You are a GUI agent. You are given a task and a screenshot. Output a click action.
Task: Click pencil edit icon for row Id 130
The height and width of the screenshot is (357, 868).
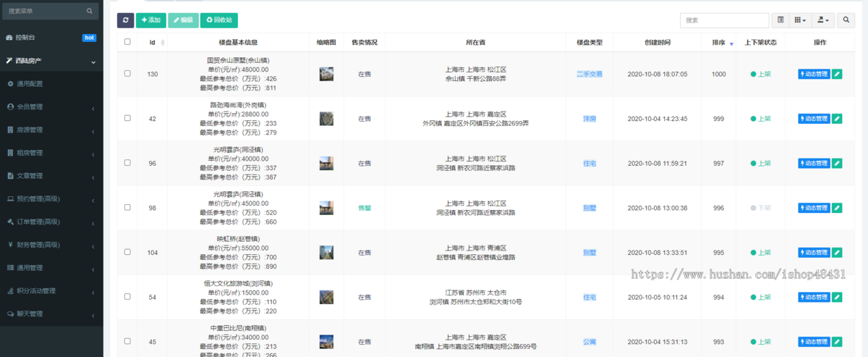837,74
